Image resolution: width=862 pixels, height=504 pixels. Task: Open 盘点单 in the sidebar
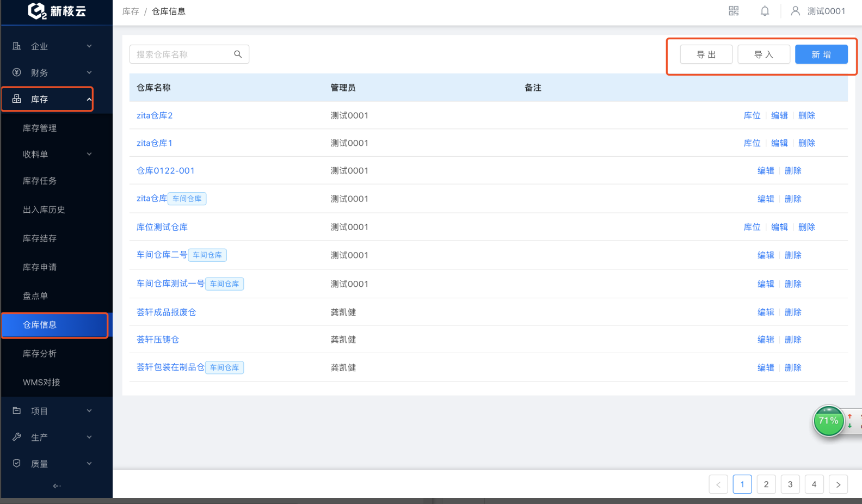point(35,296)
